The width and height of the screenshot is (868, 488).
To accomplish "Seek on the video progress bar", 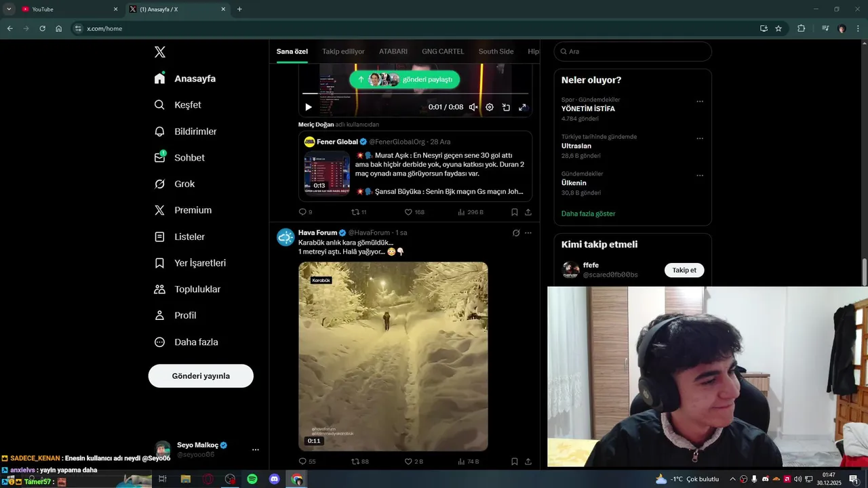I will [415, 94].
